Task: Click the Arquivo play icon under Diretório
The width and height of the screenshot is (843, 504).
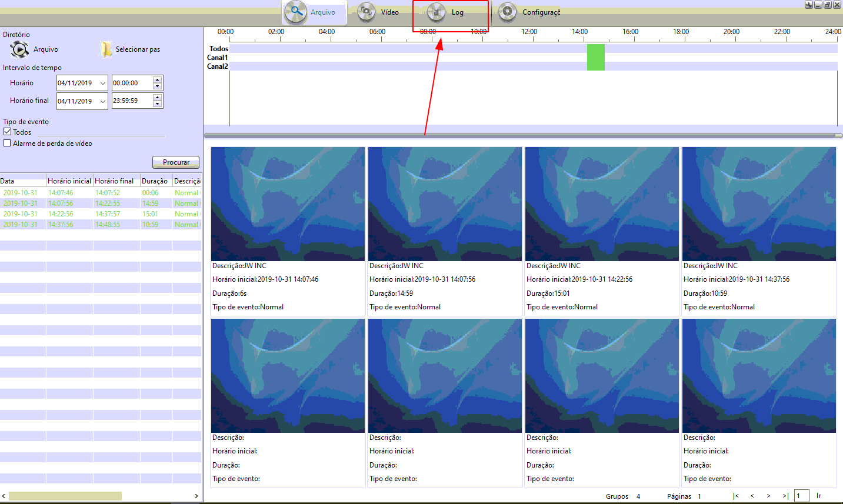Action: [19, 49]
